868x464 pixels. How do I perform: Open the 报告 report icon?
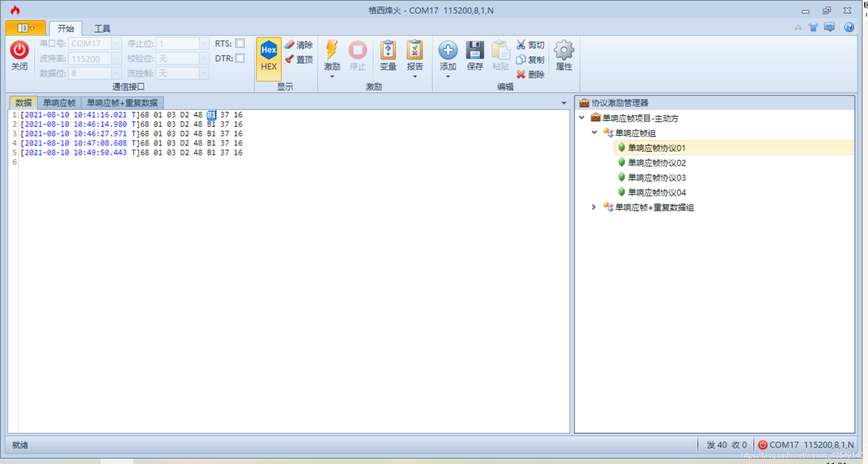pos(415,50)
